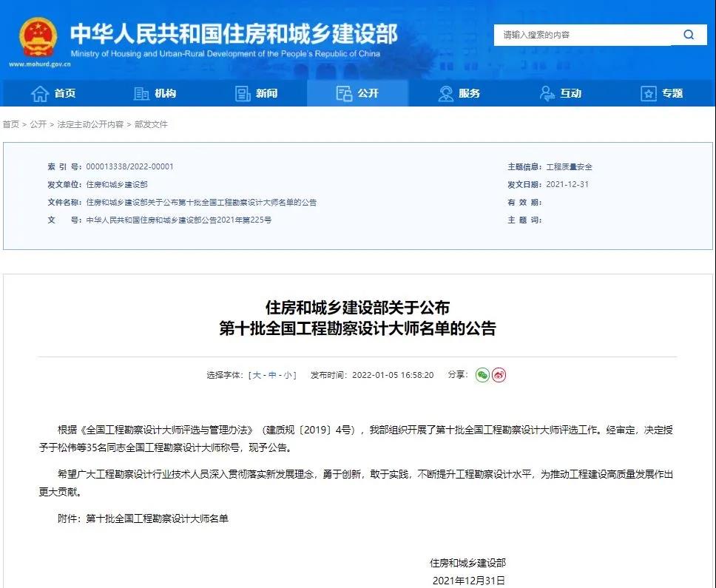Image resolution: width=716 pixels, height=588 pixels.
Task: Go to 法定主动公开内容 breadcrumb
Action: 90,124
